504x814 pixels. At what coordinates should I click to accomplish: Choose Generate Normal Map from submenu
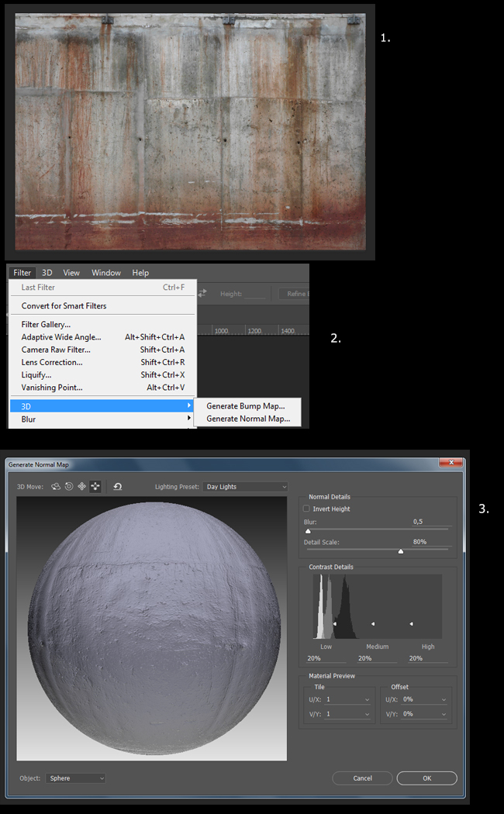(x=247, y=419)
